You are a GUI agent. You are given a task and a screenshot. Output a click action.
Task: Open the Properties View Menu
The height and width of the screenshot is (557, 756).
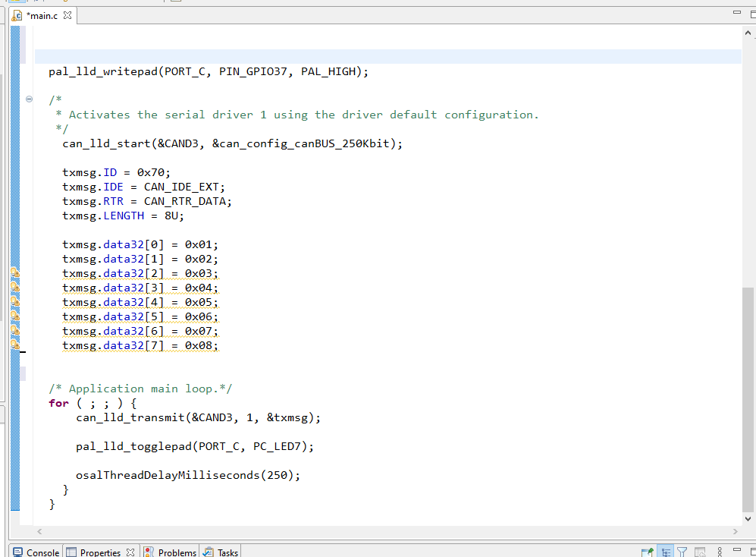720,552
